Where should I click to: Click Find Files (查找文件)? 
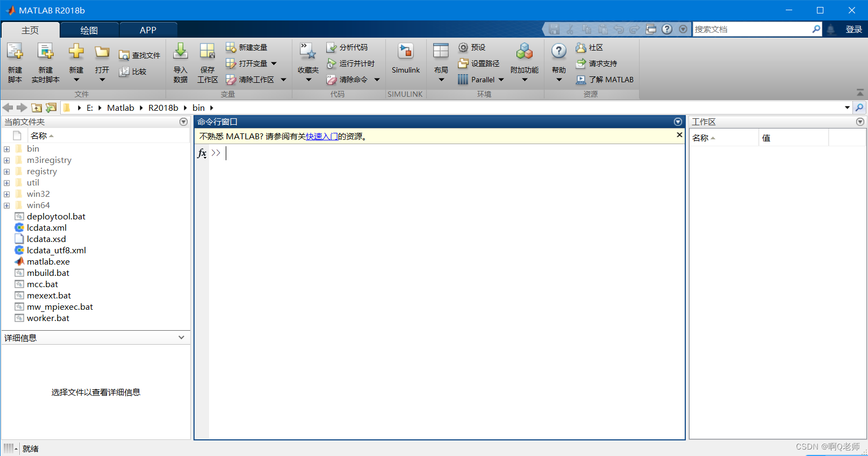click(140, 55)
